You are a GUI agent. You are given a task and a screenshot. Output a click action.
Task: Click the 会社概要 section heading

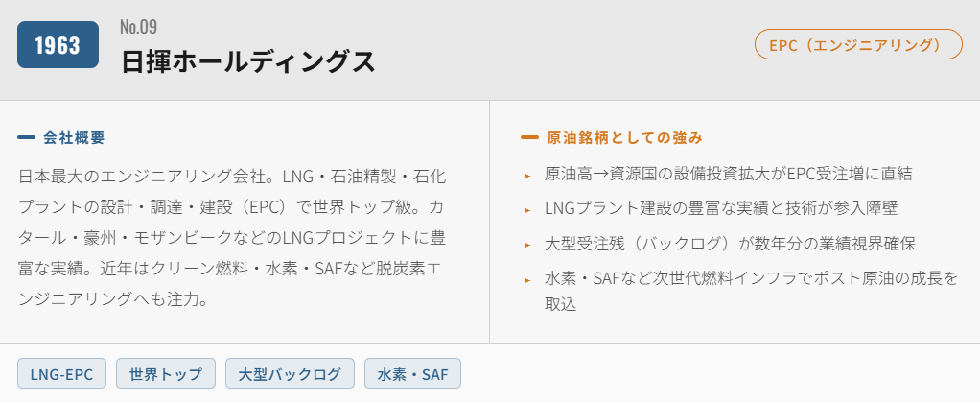click(74, 137)
